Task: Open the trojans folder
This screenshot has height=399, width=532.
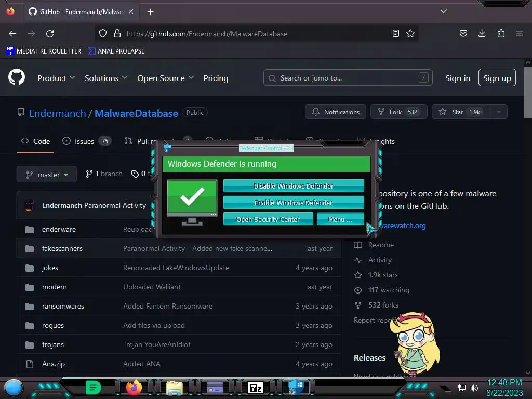Action: pos(52,345)
